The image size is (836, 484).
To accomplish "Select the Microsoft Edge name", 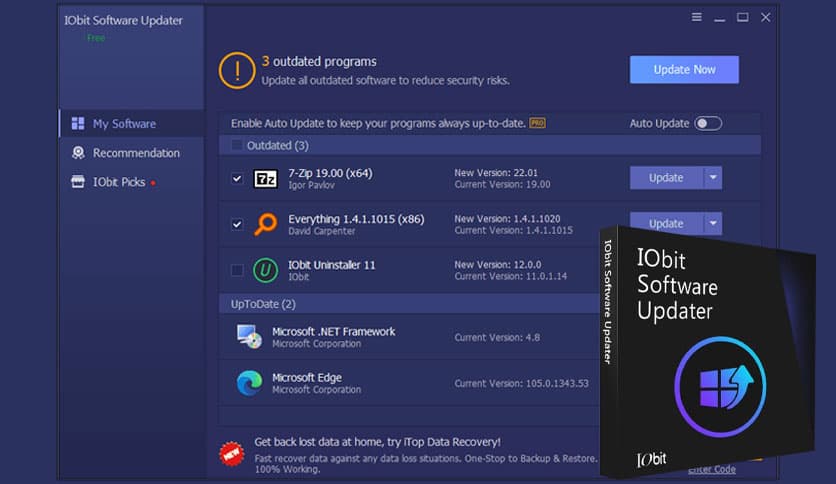I will pos(307,377).
